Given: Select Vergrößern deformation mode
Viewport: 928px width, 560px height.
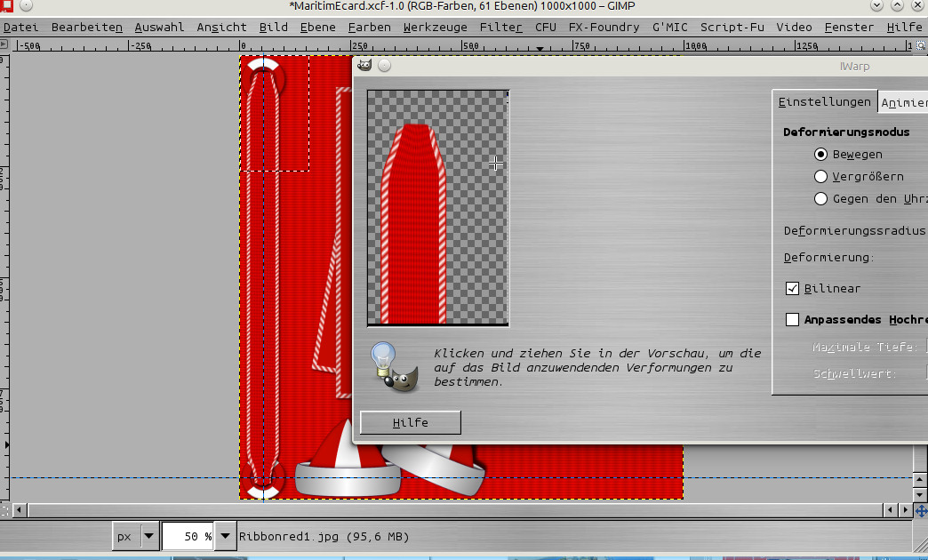Looking at the screenshot, I should (820, 176).
